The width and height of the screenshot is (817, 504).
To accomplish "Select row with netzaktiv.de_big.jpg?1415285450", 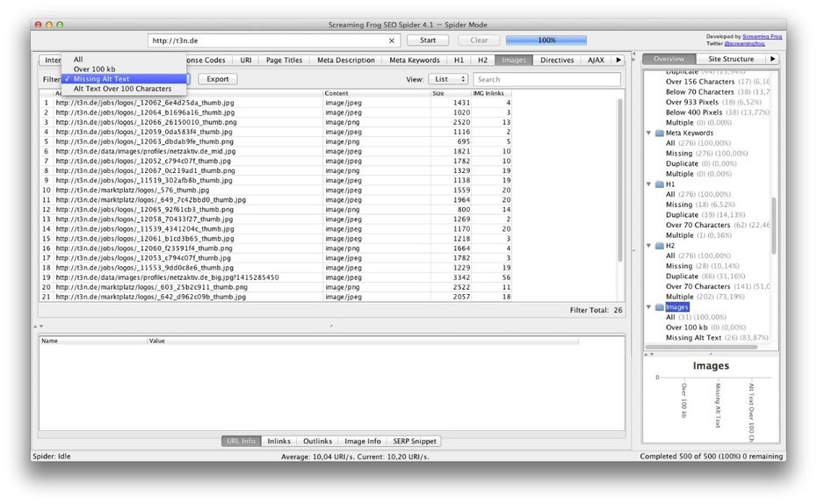I will (x=276, y=277).
